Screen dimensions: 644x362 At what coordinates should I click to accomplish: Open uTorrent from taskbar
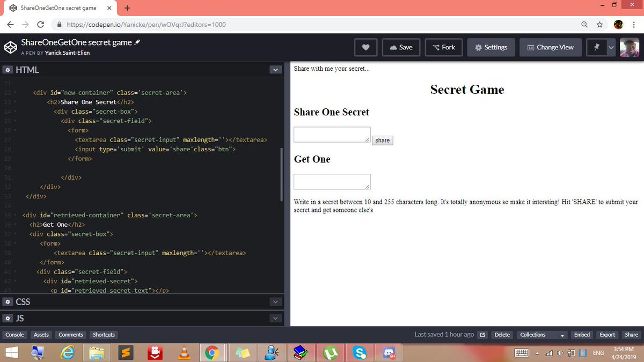click(x=329, y=352)
